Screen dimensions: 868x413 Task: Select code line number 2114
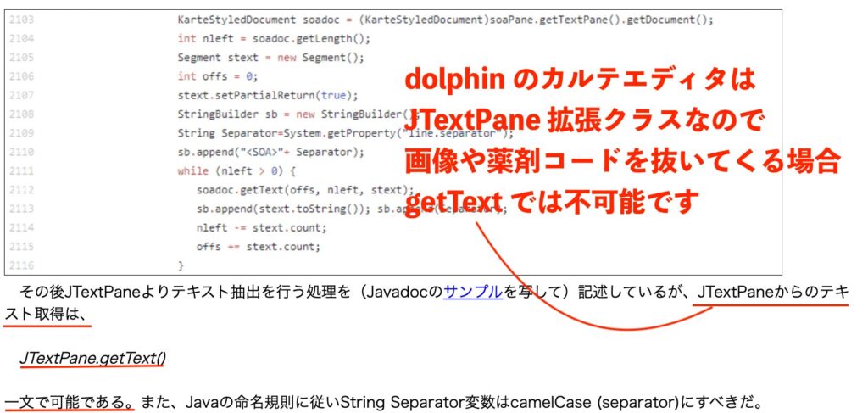(x=21, y=227)
